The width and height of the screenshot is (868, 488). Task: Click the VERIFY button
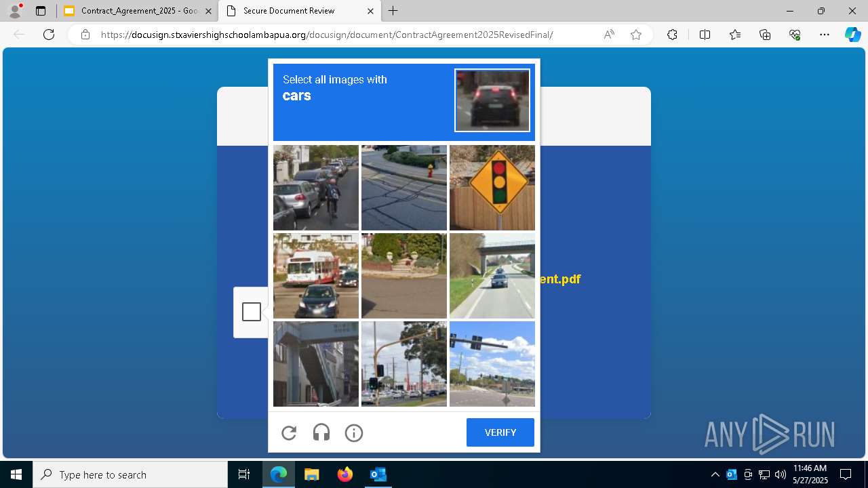point(500,432)
